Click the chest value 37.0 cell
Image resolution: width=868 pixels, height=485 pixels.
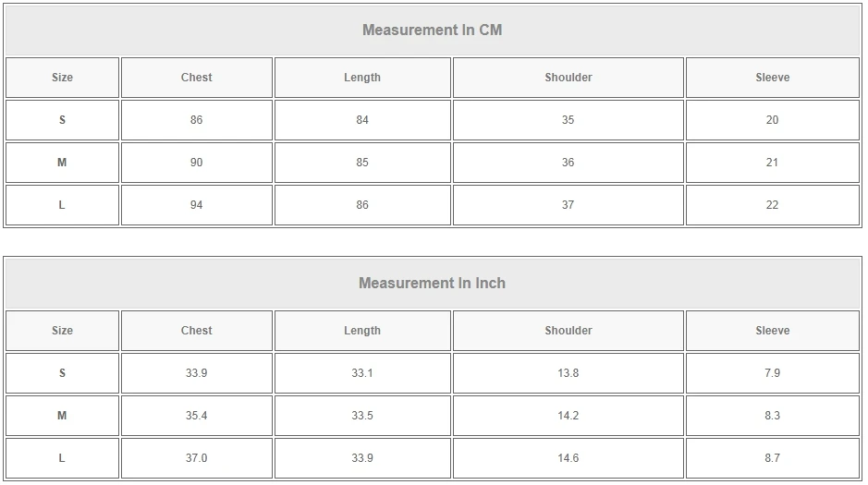point(196,458)
